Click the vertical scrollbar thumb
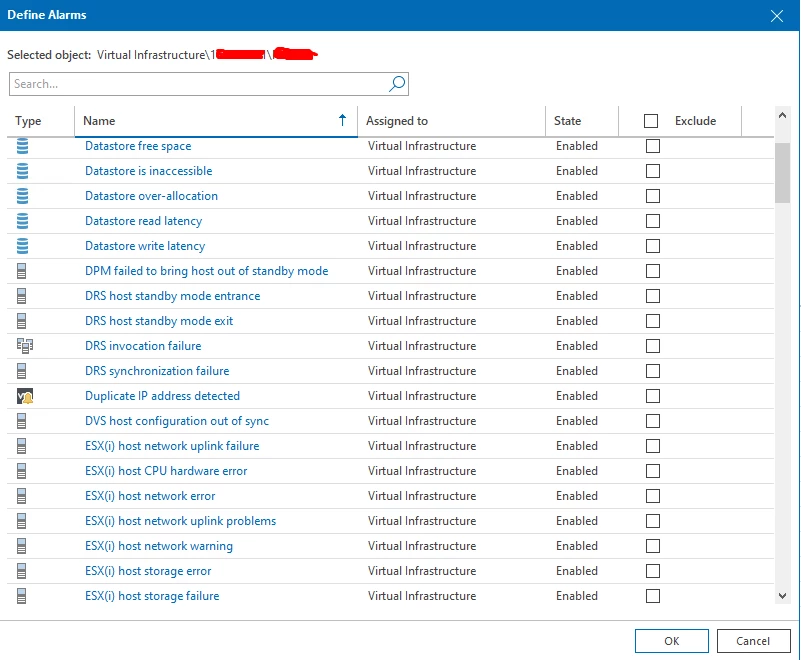Image resolution: width=801 pixels, height=660 pixels. click(783, 173)
